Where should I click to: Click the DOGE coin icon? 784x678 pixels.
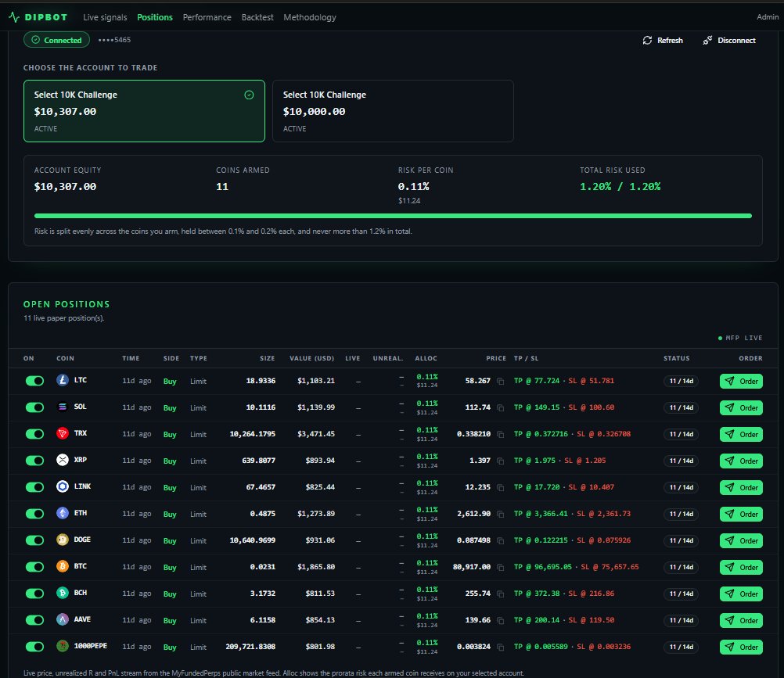click(x=63, y=540)
